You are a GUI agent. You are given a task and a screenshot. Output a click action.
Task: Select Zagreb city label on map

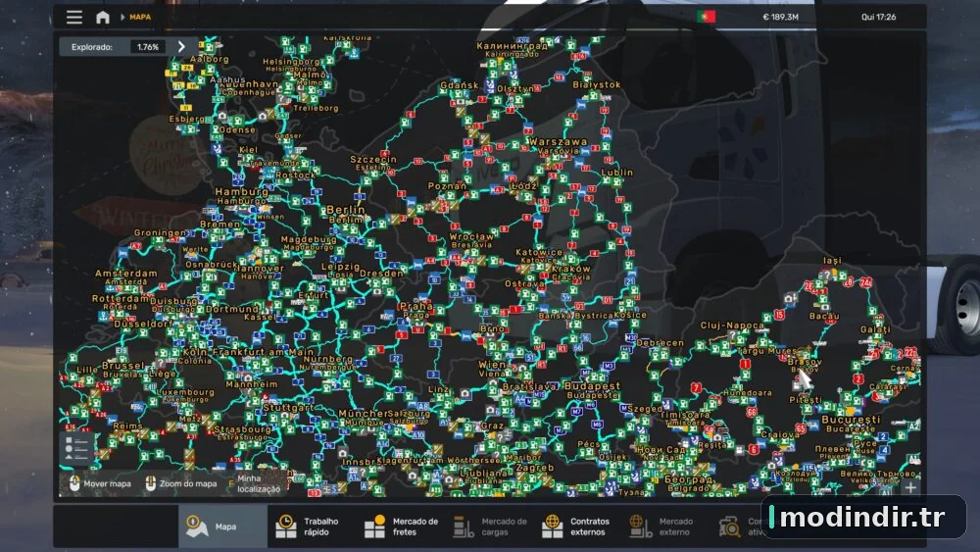click(x=534, y=468)
